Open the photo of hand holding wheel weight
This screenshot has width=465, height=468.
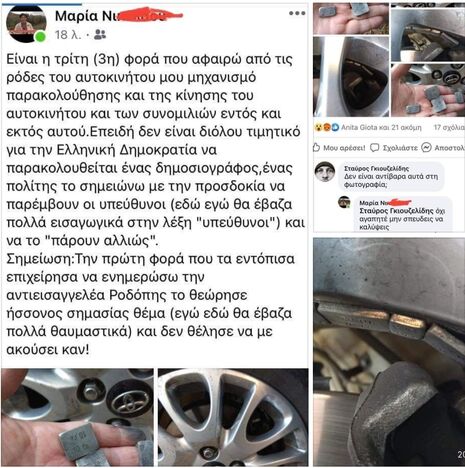click(77, 417)
